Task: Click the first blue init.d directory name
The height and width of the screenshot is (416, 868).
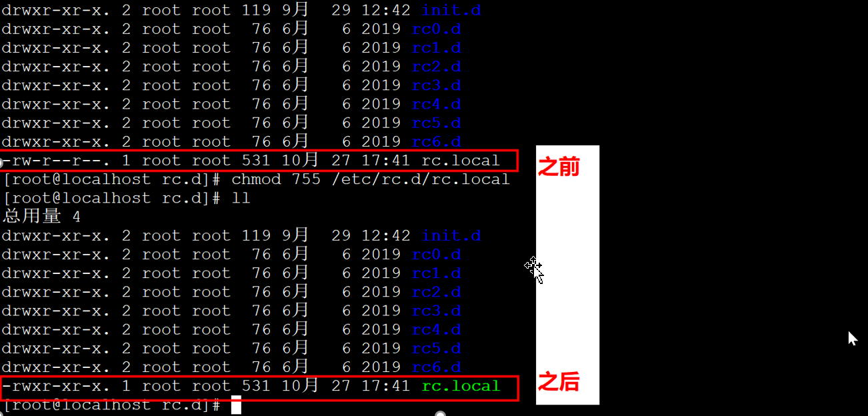Action: [451, 11]
